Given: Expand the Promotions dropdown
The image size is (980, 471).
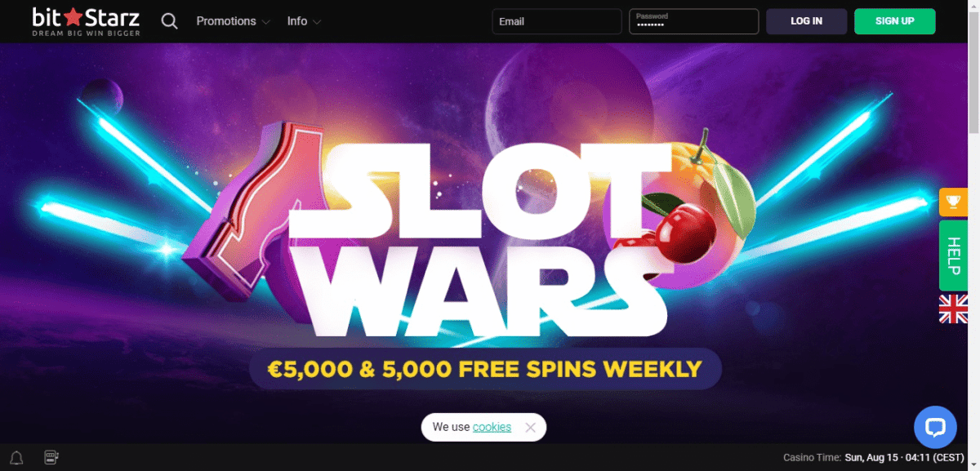Looking at the screenshot, I should coord(233,21).
